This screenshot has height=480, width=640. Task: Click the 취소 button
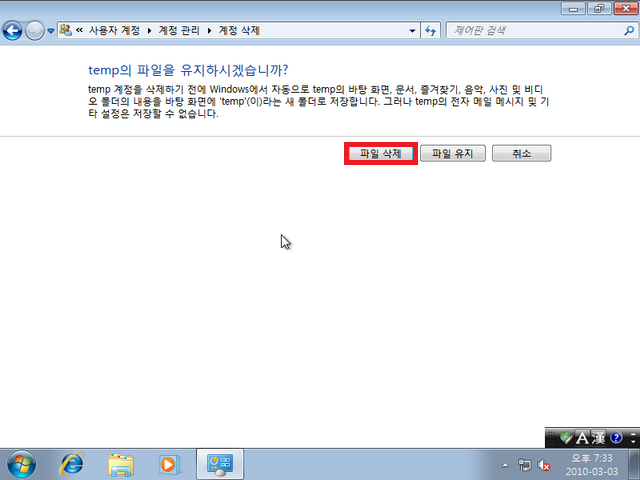[522, 153]
